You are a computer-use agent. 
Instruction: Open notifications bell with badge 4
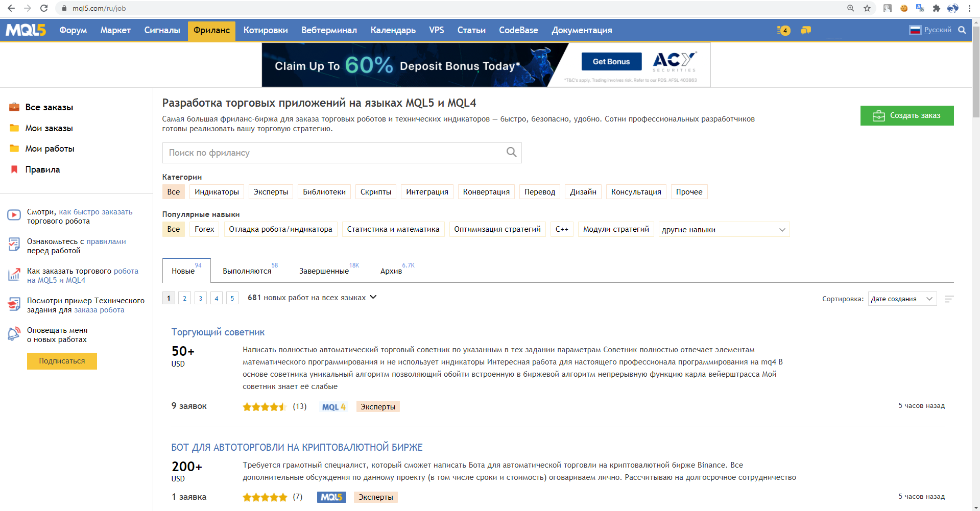pyautogui.click(x=783, y=30)
